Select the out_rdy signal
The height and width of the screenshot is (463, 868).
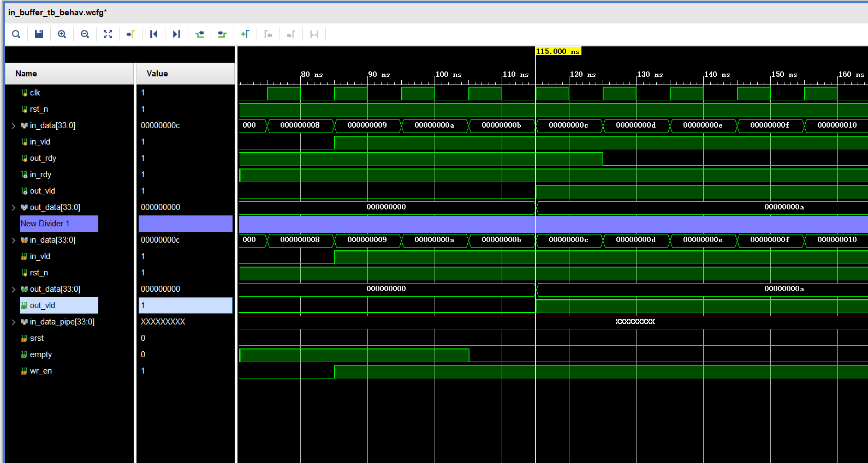(43, 158)
